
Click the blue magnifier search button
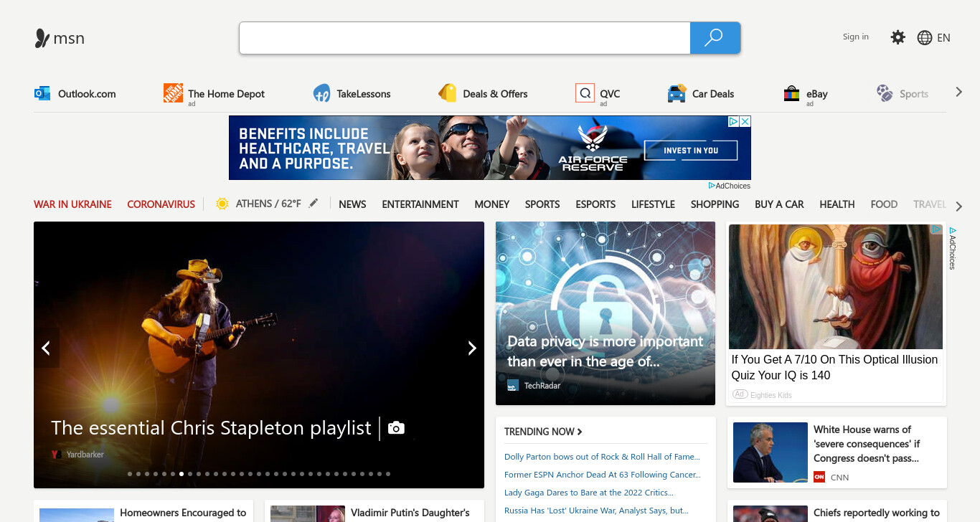tap(715, 38)
